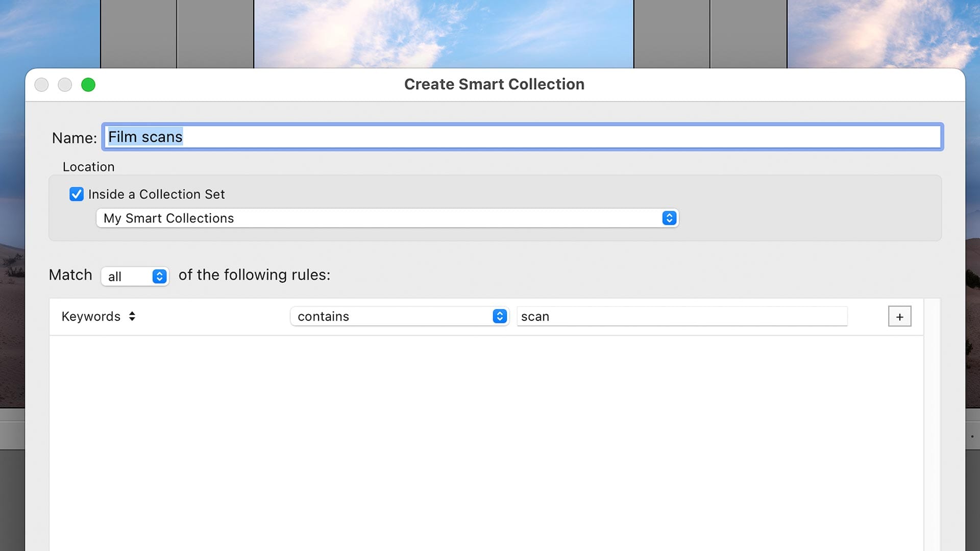Screen dimensions: 980x551
Task: Uncheck Inside a Collection Set checkbox
Action: 77,194
